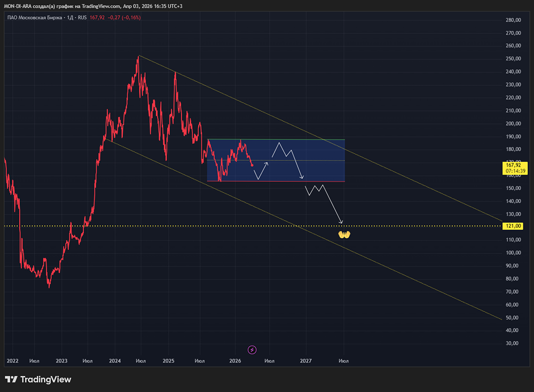Click the 07:14:39 bar countdown timer
The image size is (534, 392).
point(515,171)
